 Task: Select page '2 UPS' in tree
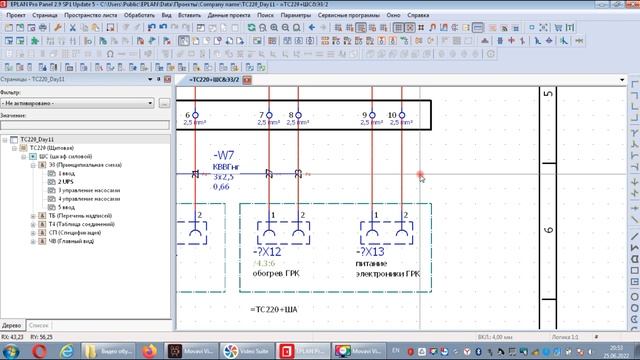click(x=65, y=182)
